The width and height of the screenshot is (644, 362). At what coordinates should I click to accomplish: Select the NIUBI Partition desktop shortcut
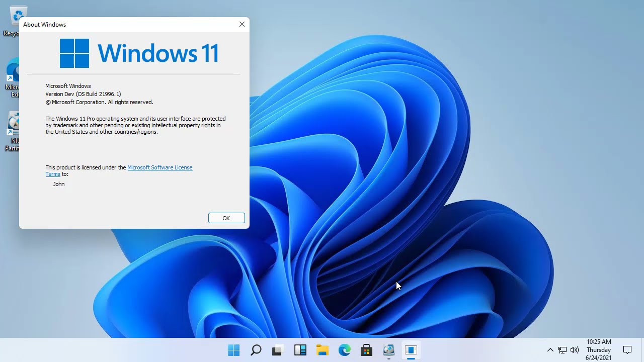13,132
